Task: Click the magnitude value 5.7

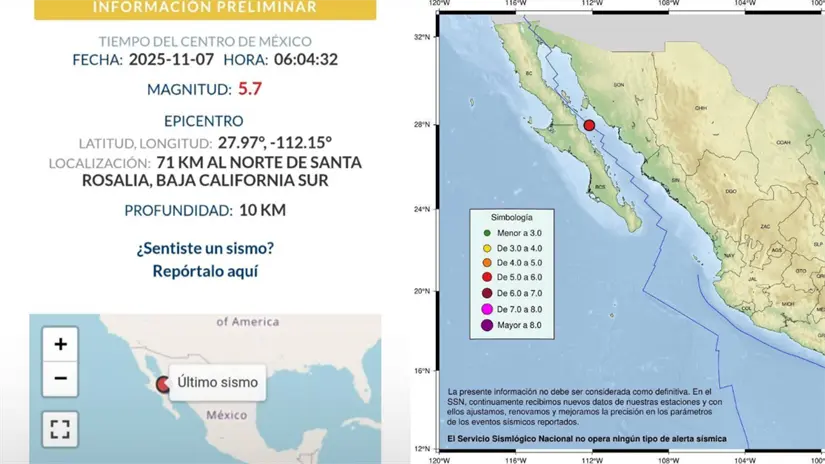Action: point(250,89)
